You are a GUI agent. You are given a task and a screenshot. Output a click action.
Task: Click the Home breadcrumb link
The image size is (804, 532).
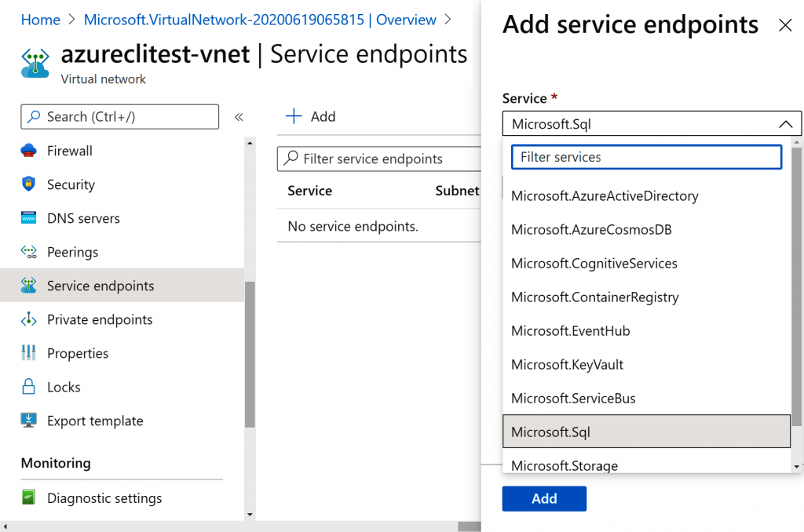[x=41, y=20]
